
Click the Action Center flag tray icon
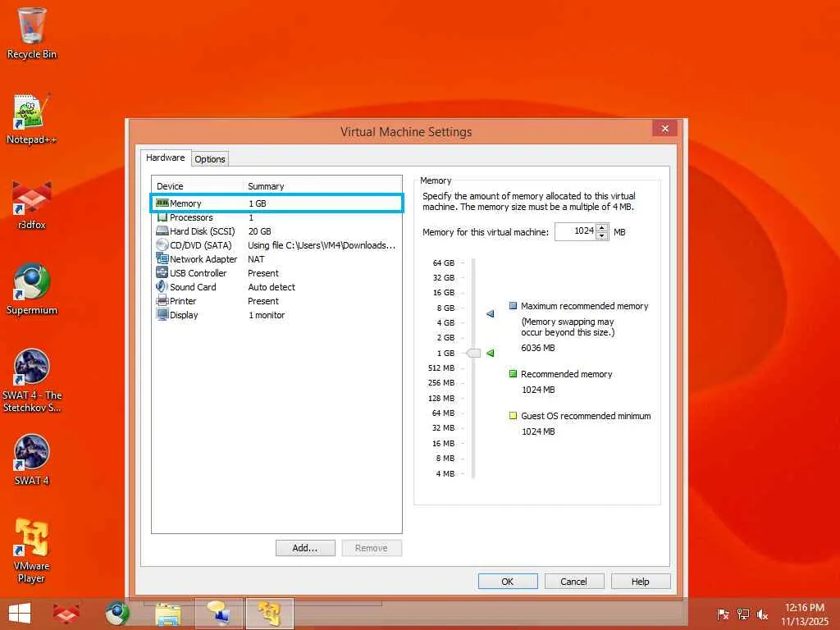[723, 614]
